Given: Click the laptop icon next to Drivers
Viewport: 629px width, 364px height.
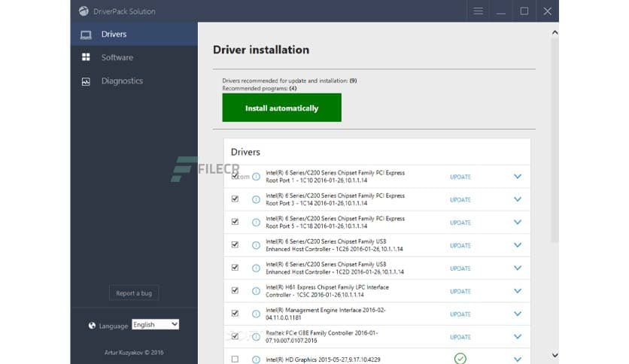Looking at the screenshot, I should tap(86, 35).
